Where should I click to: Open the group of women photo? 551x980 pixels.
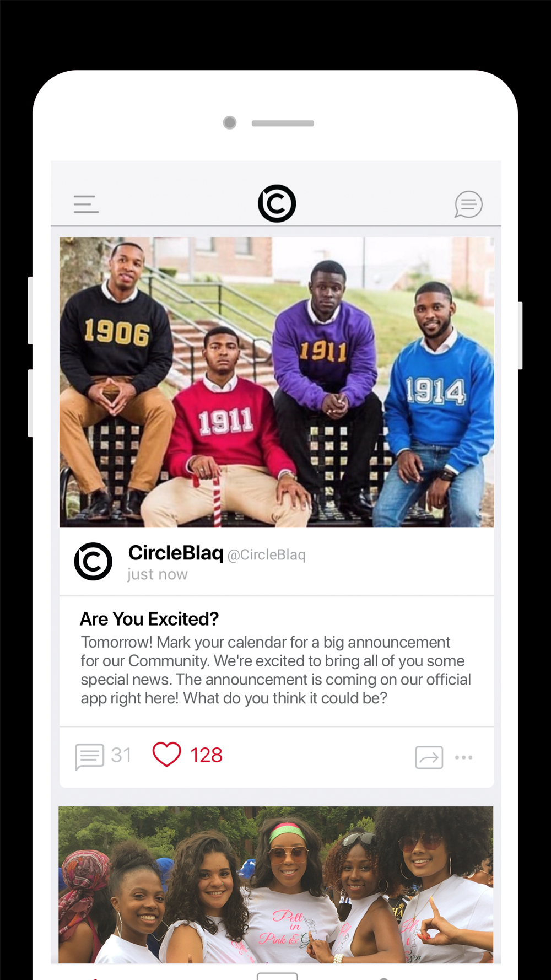click(x=276, y=885)
